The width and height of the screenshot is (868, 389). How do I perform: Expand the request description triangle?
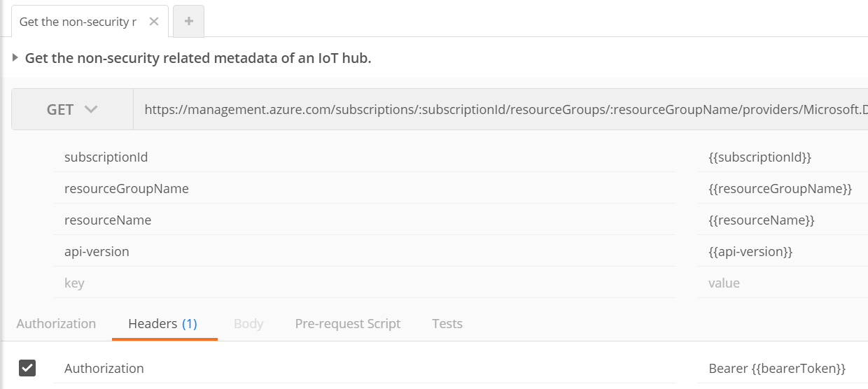pyautogui.click(x=15, y=58)
